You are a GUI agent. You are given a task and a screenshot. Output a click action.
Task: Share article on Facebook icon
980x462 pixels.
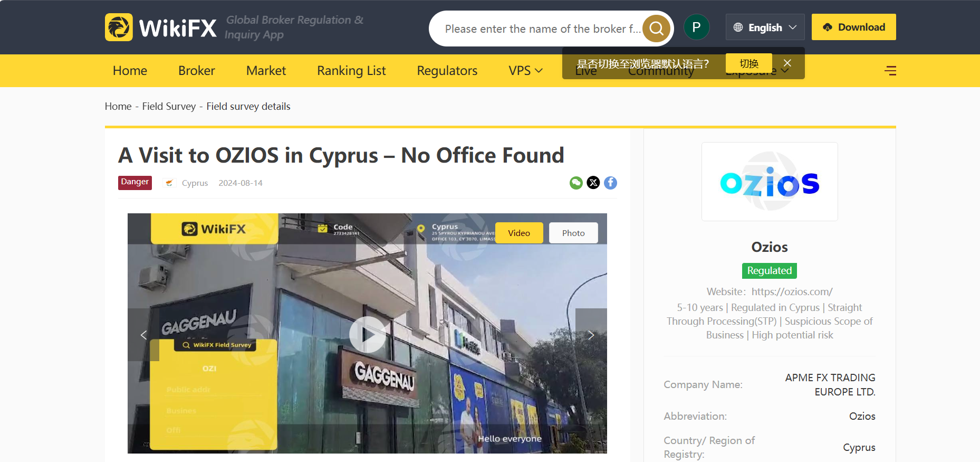(x=610, y=183)
